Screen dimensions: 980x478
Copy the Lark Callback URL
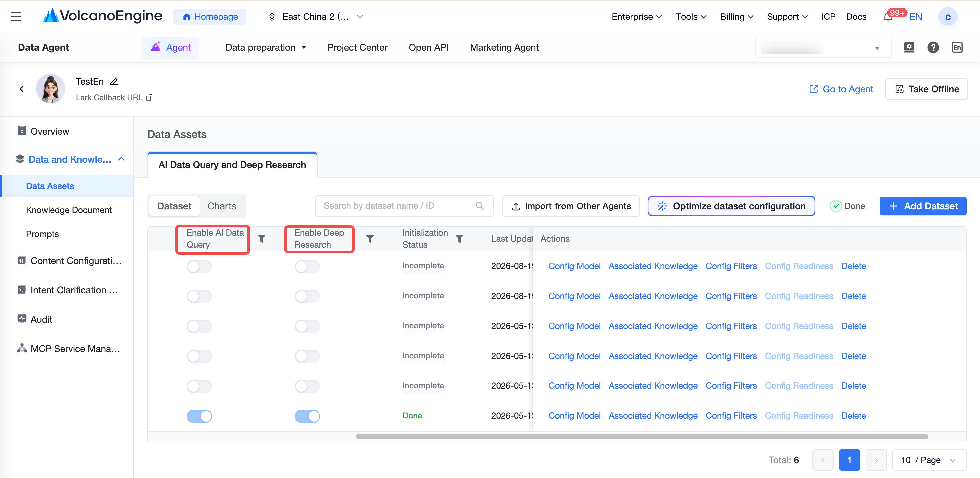[150, 98]
